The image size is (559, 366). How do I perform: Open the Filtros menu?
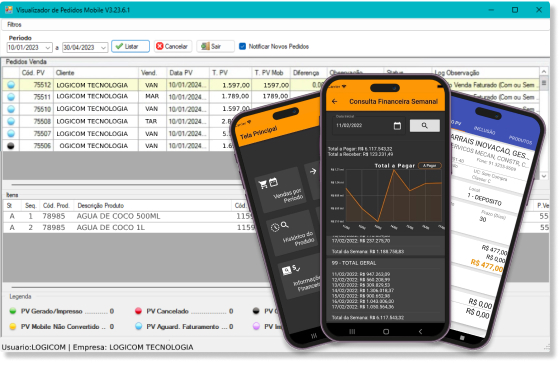pos(14,25)
